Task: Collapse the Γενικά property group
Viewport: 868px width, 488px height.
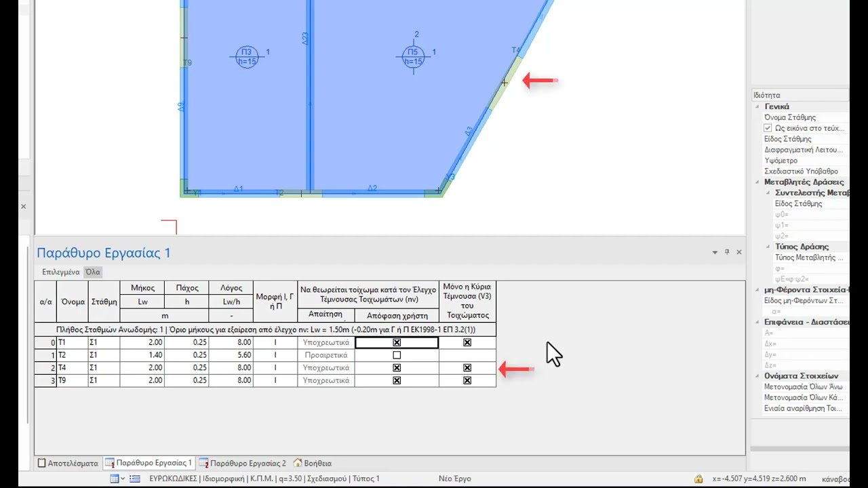Action: tap(757, 107)
